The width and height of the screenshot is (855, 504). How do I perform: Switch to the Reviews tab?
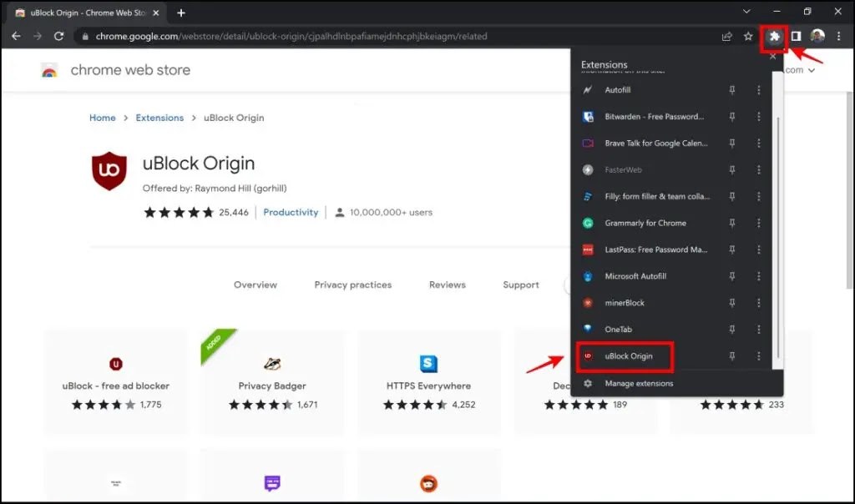click(448, 285)
